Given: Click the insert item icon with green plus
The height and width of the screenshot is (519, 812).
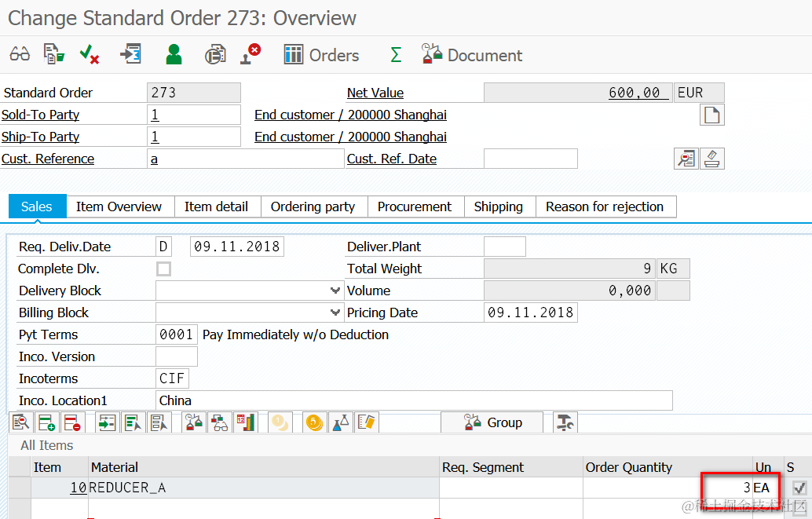Looking at the screenshot, I should [x=46, y=422].
